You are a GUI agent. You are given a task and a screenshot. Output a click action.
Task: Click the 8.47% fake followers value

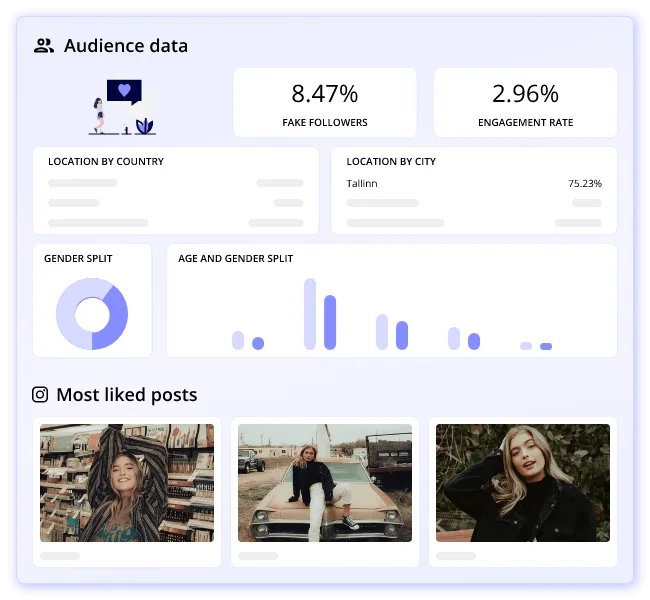click(325, 94)
